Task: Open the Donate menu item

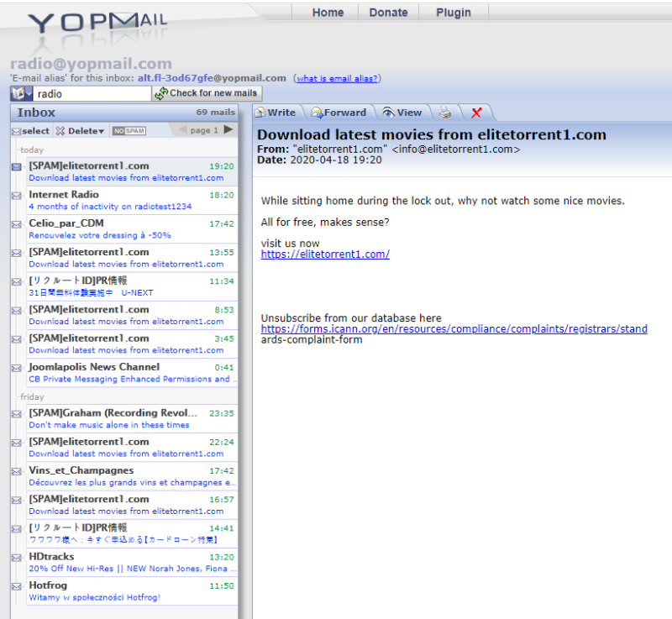Action: tap(388, 13)
